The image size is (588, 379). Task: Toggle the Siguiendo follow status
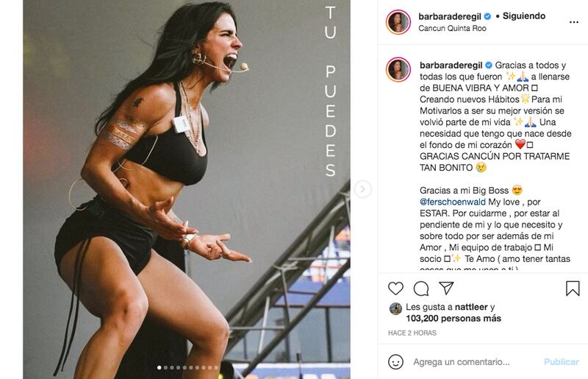(524, 16)
